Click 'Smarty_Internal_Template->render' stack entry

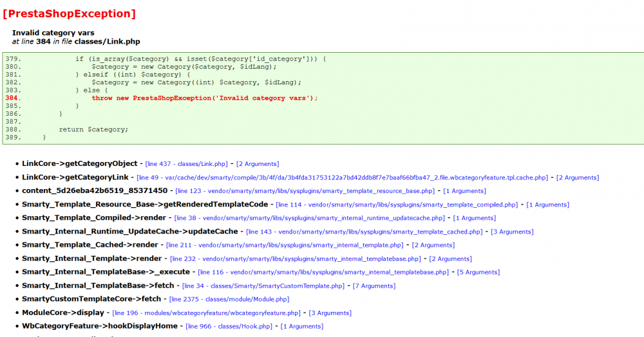(x=92, y=259)
